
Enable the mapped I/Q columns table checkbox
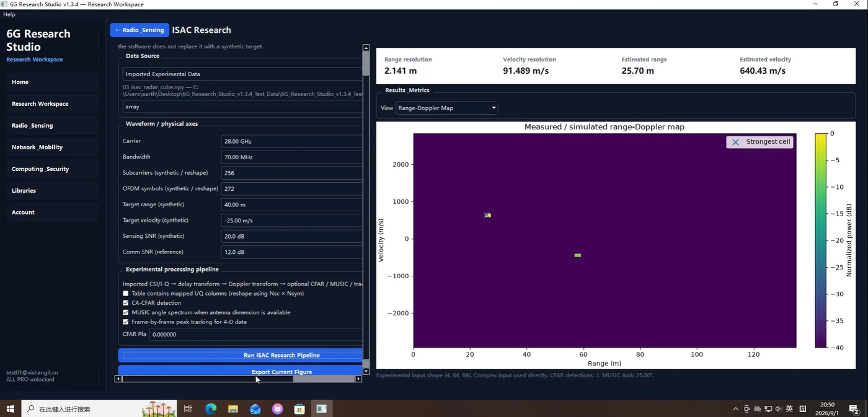coord(126,294)
